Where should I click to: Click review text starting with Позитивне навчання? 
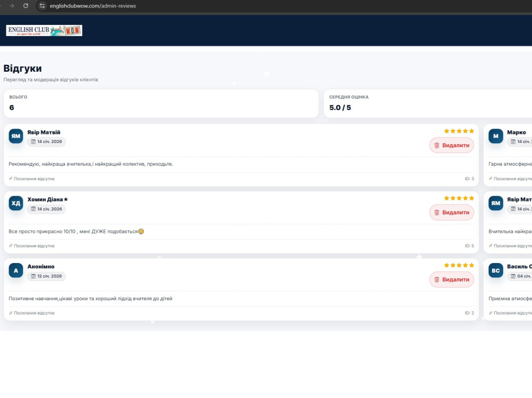coord(90,298)
